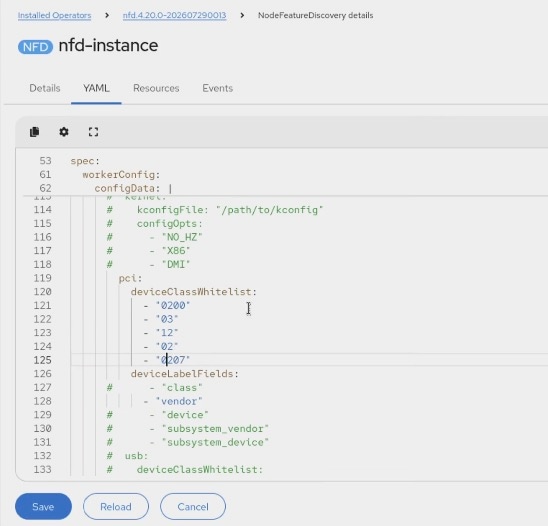
Task: Click the "DMI" commented entry
Action: point(176,264)
